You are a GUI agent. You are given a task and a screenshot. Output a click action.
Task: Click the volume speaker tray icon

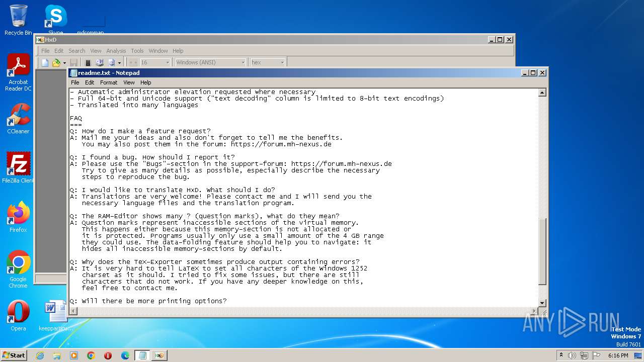572,355
